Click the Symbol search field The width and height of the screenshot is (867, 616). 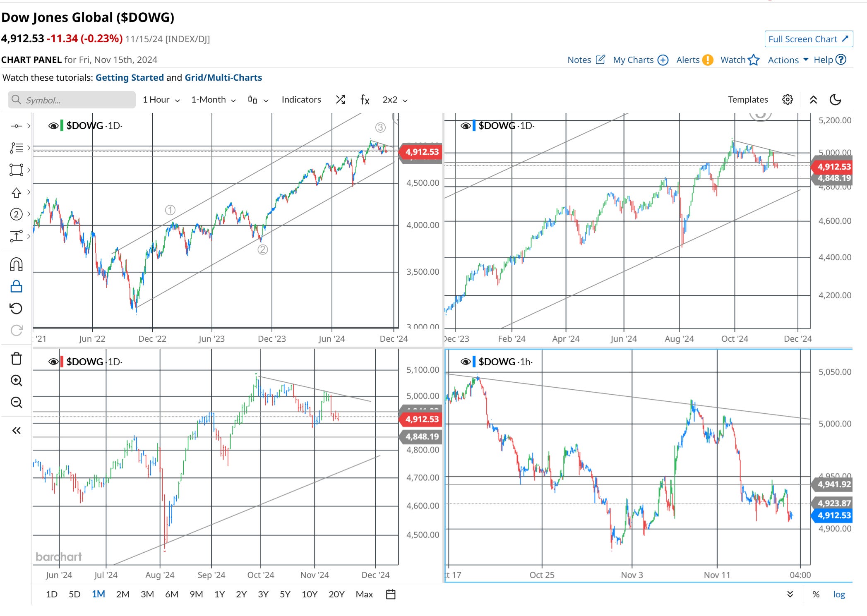(72, 100)
